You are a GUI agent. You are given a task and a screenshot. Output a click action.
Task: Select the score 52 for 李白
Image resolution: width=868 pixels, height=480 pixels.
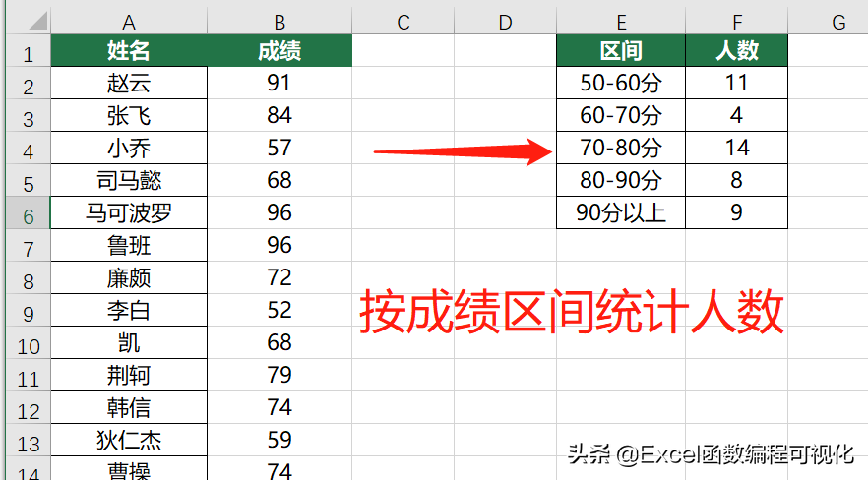(279, 310)
